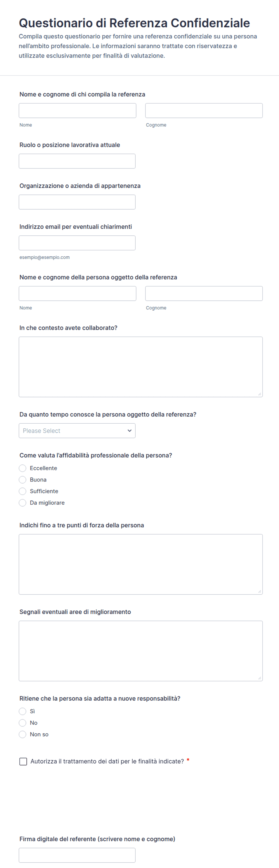Open the 'Please Select' duration dropdown
Viewport: 279px width, 868px height.
[77, 431]
